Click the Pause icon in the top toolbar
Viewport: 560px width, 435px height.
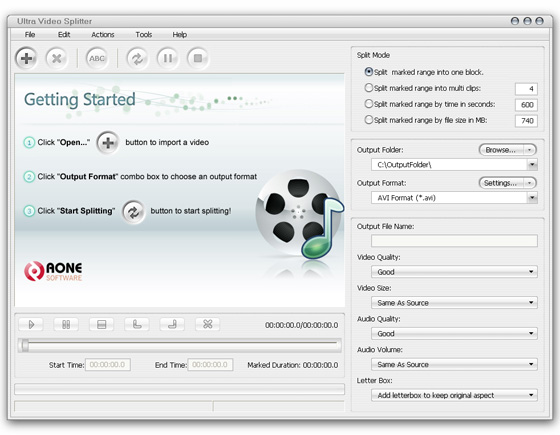(168, 58)
